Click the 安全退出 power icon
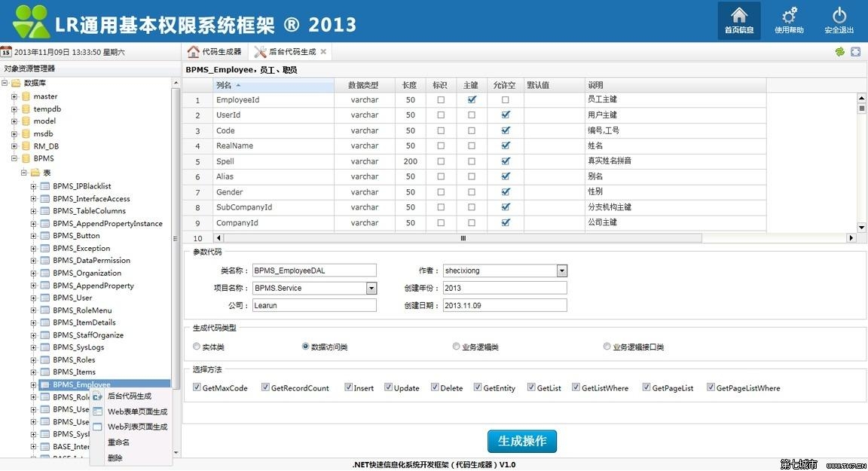The height and width of the screenshot is (471, 868). click(x=839, y=17)
